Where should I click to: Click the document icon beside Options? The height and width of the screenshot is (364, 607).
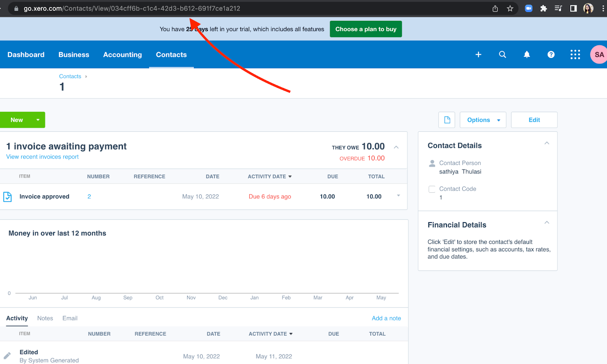[x=447, y=120]
